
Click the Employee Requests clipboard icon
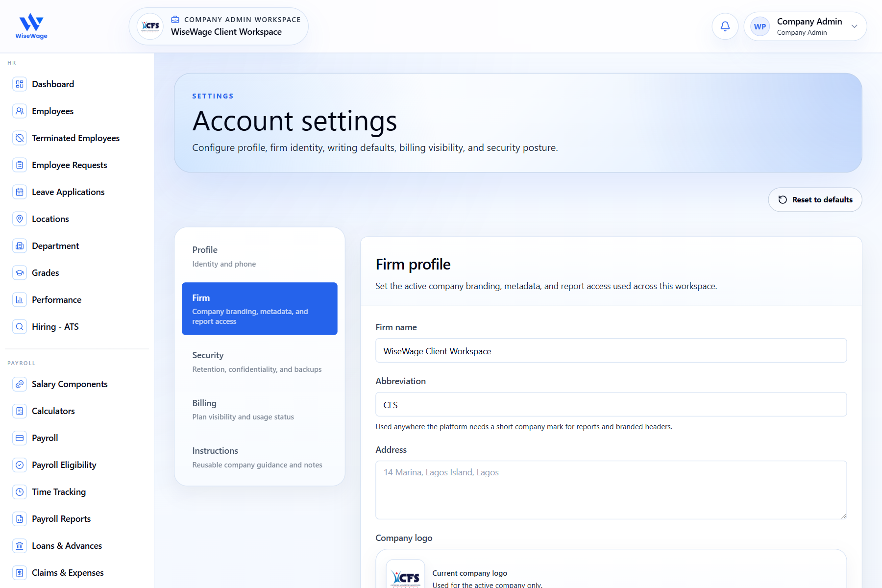[20, 165]
